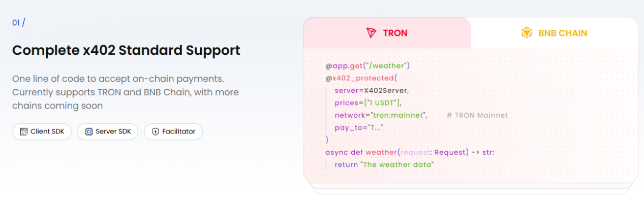Image resolution: width=644 pixels, height=206 pixels.
Task: Click the server=X402Server code line
Action: 372,90
